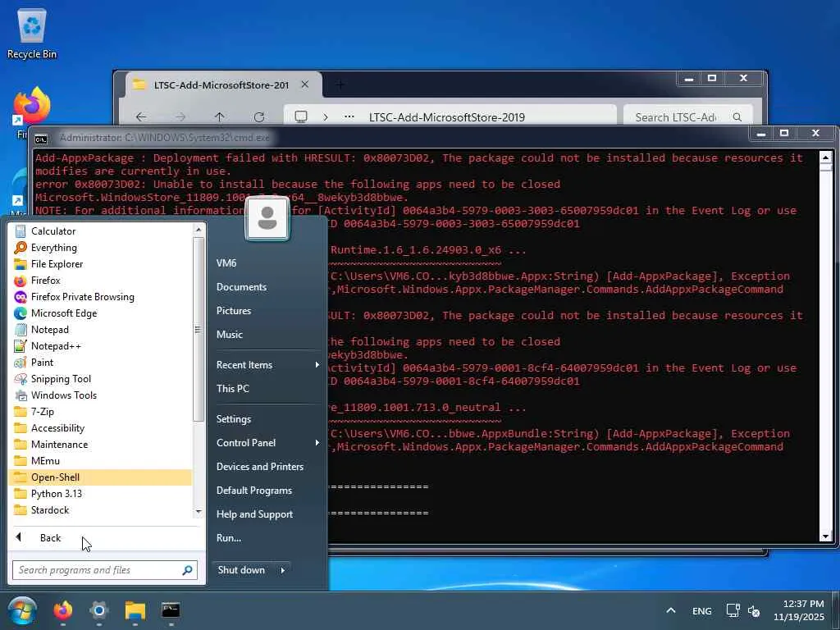Launch Firefox from the programs list
This screenshot has height=630, width=840.
[x=100, y=281]
